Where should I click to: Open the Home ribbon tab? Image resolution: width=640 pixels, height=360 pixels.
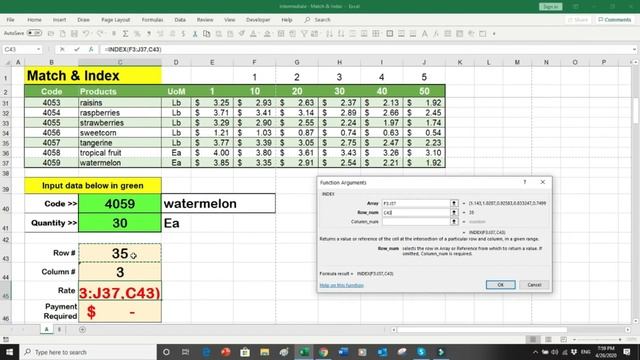tap(34, 20)
